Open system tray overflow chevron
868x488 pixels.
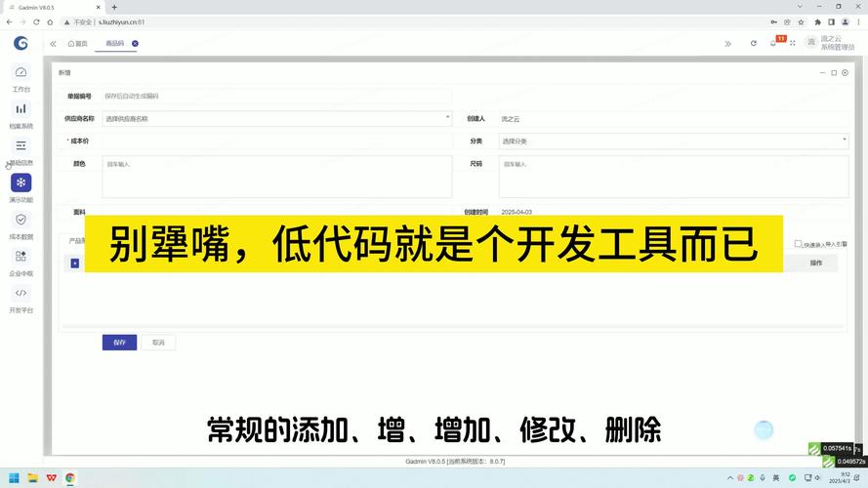point(729,477)
